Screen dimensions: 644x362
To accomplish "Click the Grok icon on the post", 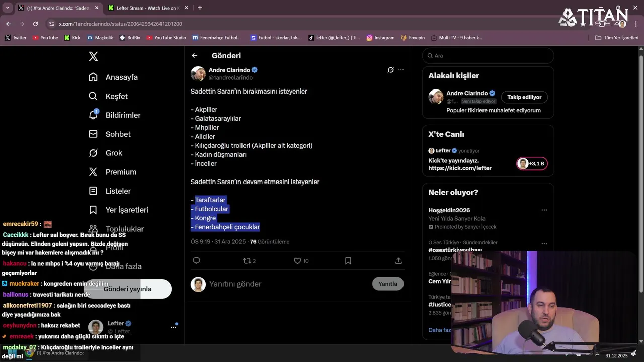I will click(390, 70).
